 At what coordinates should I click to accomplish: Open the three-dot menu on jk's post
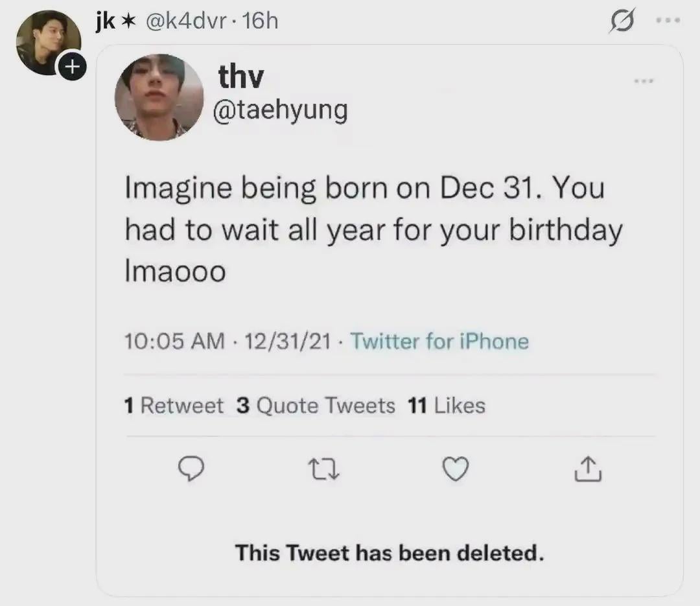click(x=668, y=21)
